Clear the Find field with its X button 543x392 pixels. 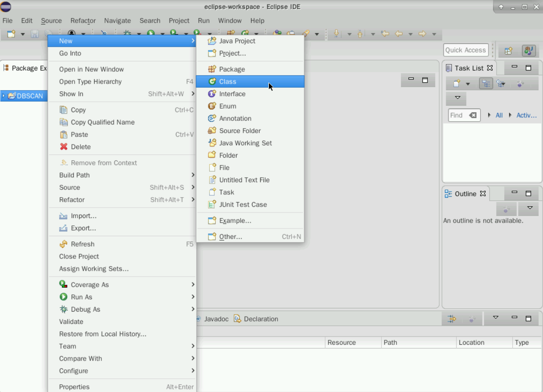(473, 115)
